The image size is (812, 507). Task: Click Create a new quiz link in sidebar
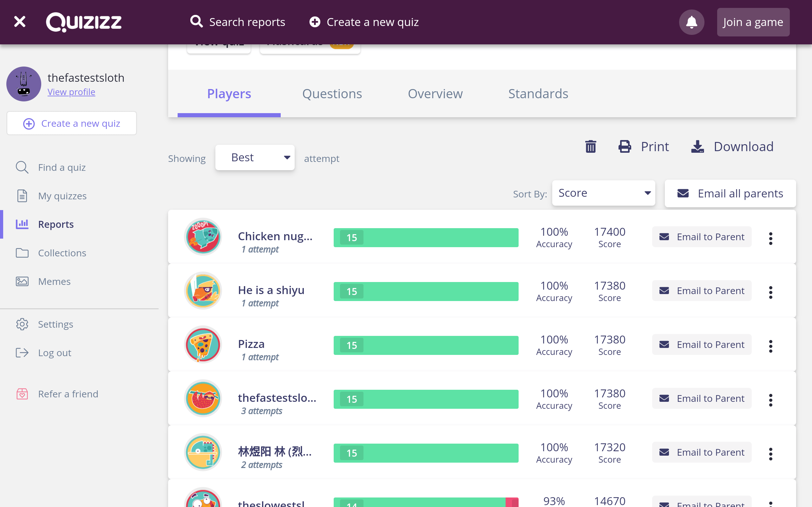pos(71,123)
